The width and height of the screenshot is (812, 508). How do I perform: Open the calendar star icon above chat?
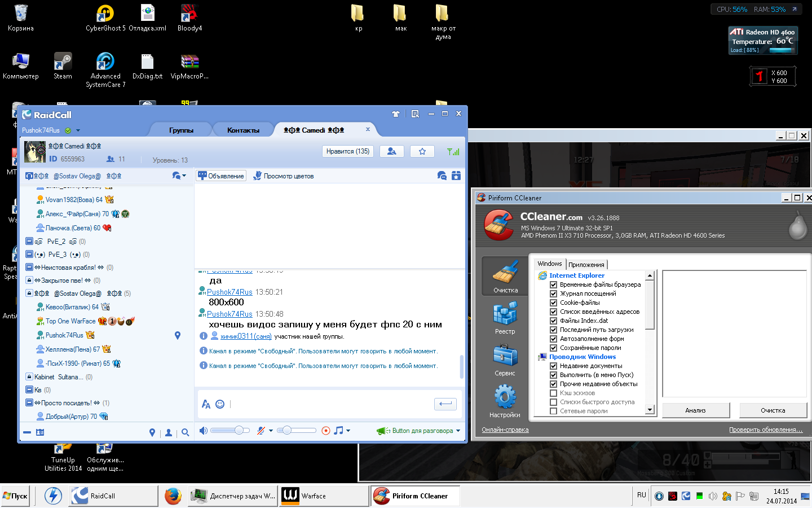(456, 176)
